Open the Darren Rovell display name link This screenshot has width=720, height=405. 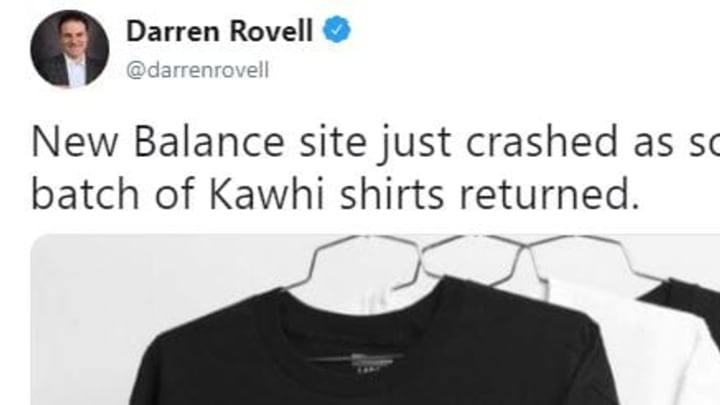click(219, 31)
